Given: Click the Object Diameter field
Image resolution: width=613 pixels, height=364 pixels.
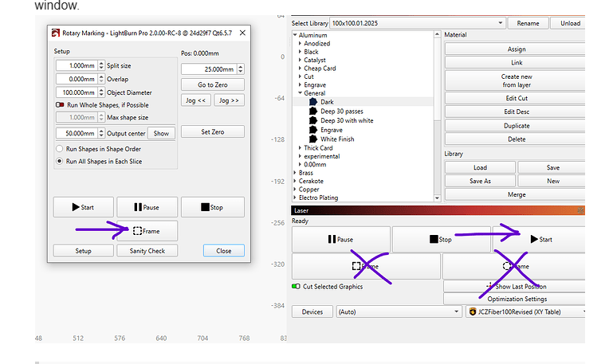Looking at the screenshot, I should pos(77,92).
